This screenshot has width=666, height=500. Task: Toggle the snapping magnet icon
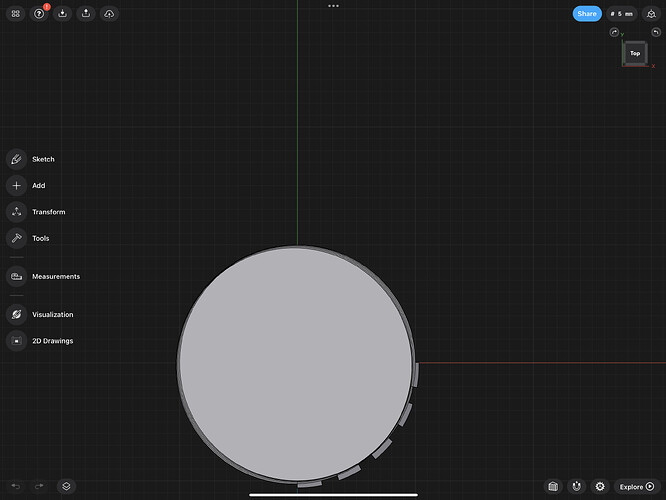(576, 486)
